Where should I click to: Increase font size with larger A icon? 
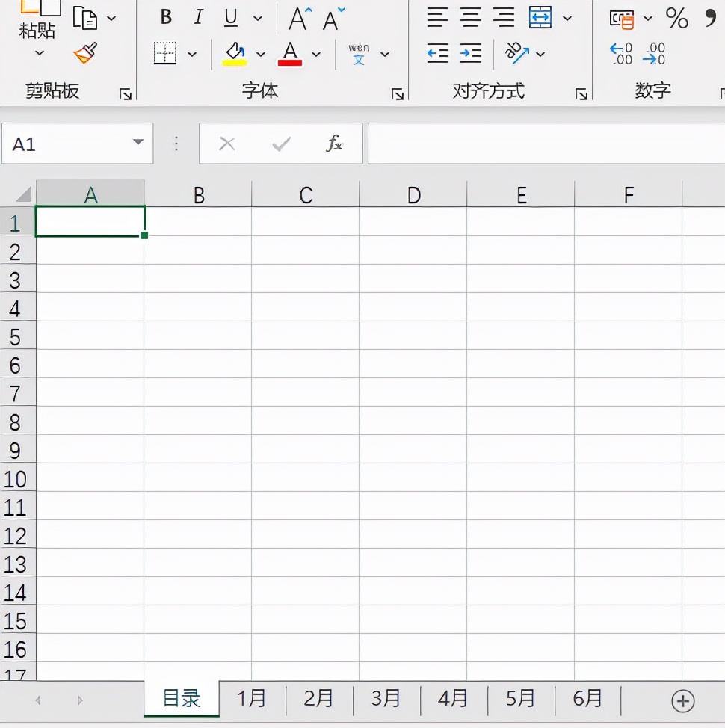click(300, 18)
